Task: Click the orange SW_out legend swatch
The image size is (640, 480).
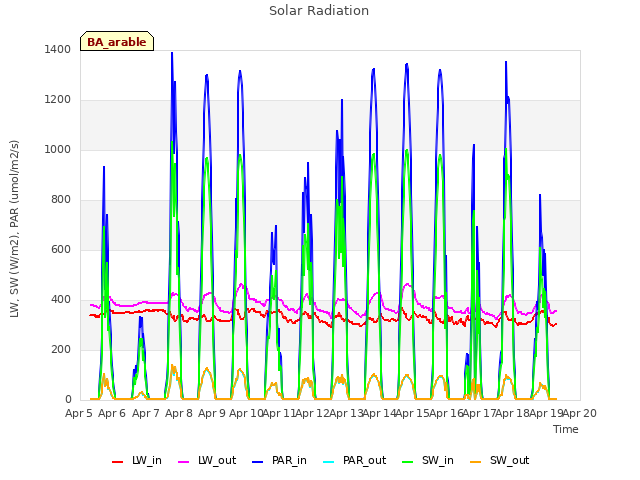Action: [476, 462]
